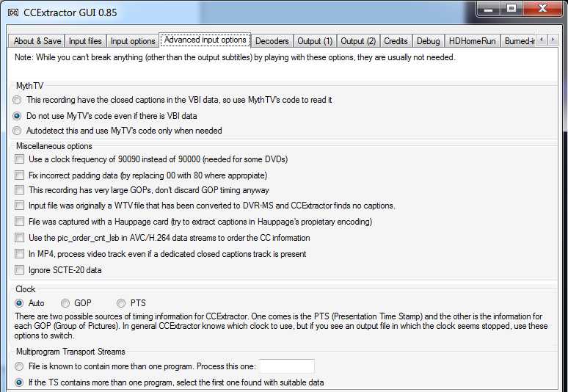
Task: Open the Decoders tab
Action: tap(272, 41)
